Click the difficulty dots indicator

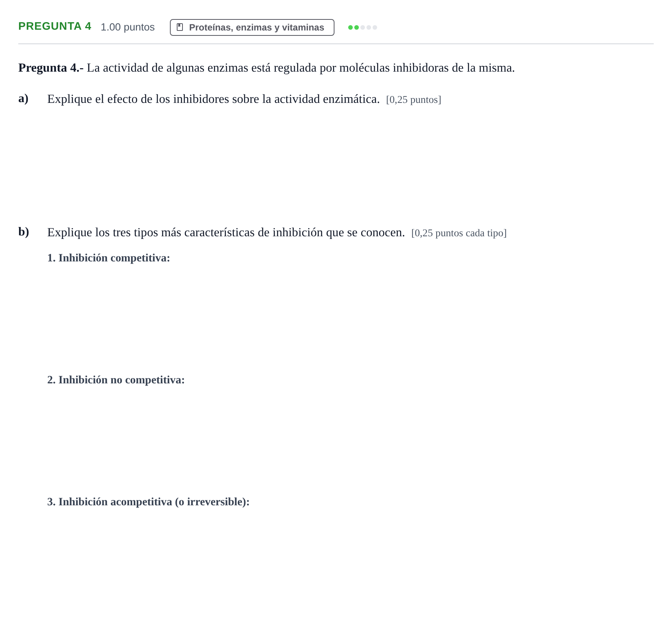pos(363,27)
